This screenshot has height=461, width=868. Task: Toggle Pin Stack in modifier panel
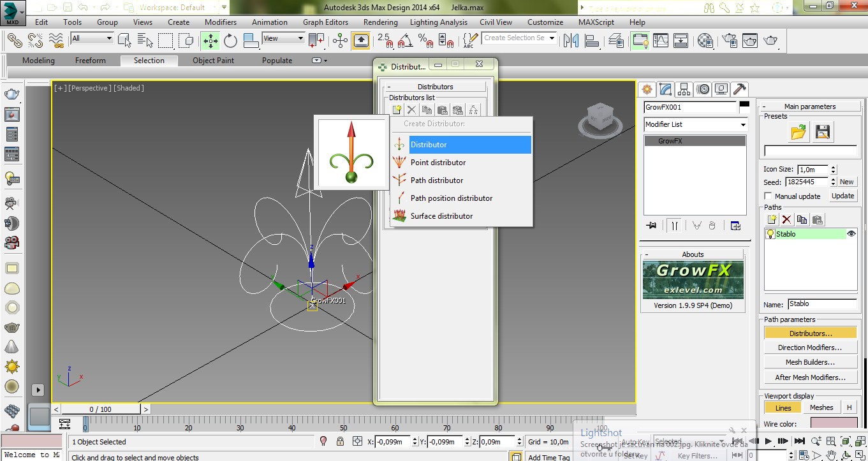[651, 226]
